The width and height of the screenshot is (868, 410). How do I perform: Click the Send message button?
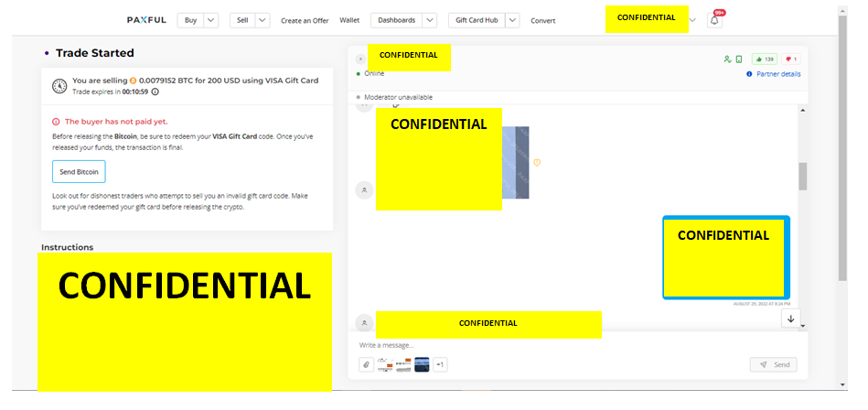pos(774,364)
